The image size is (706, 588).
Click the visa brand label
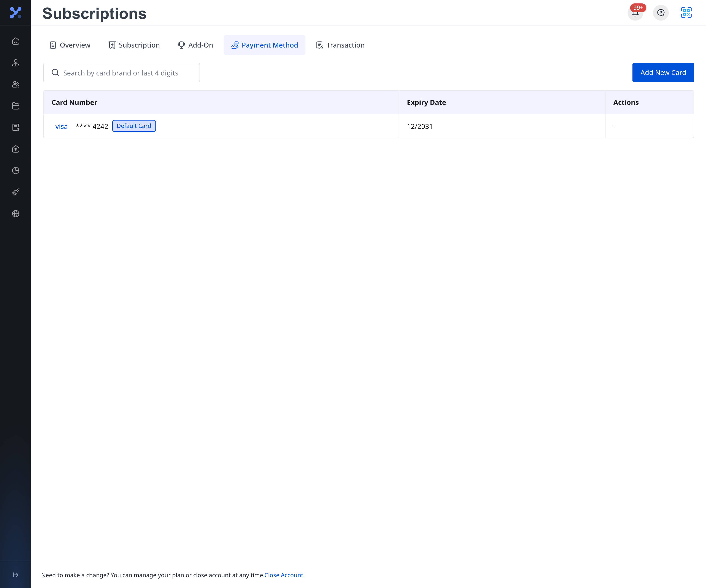click(61, 127)
